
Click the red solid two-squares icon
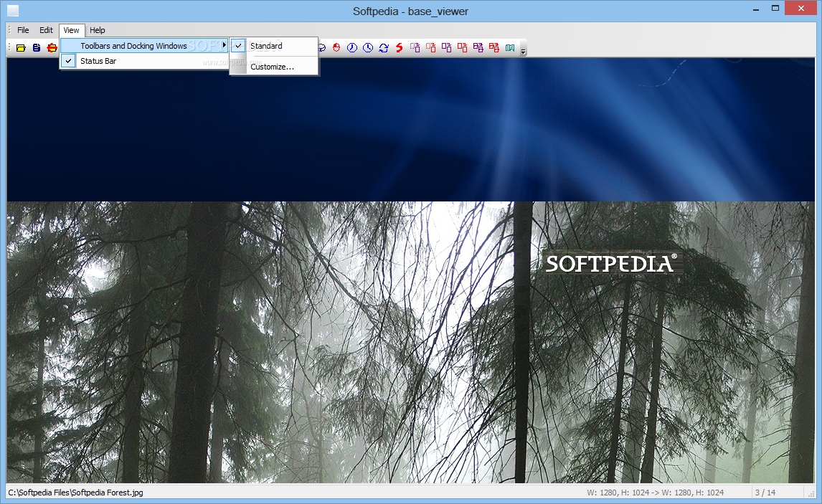tap(463, 47)
